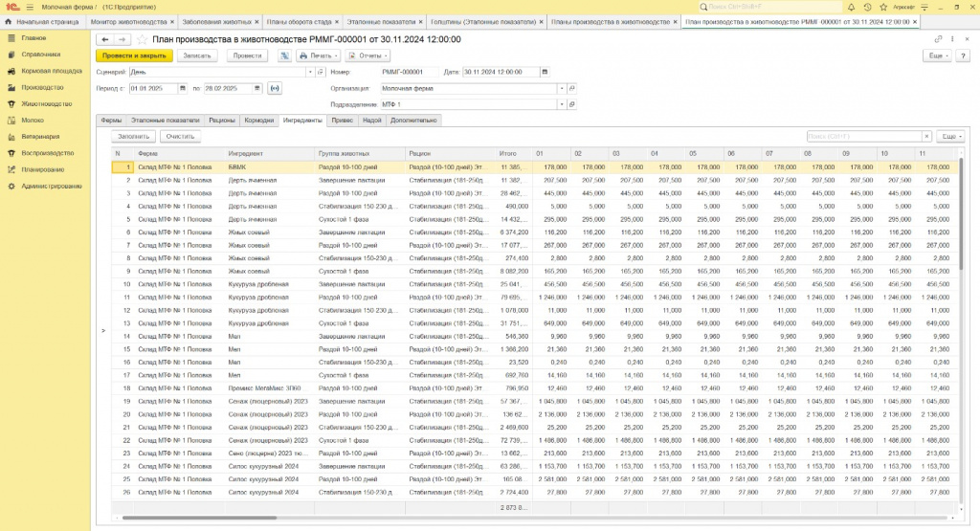The image size is (980, 531).
Task: Open the Организация dropdown list
Action: [561, 88]
